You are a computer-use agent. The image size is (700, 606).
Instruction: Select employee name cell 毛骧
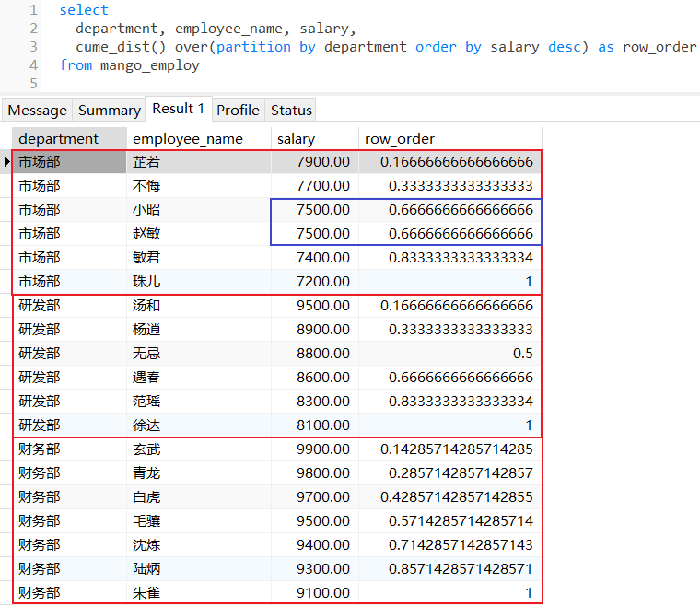point(199,520)
